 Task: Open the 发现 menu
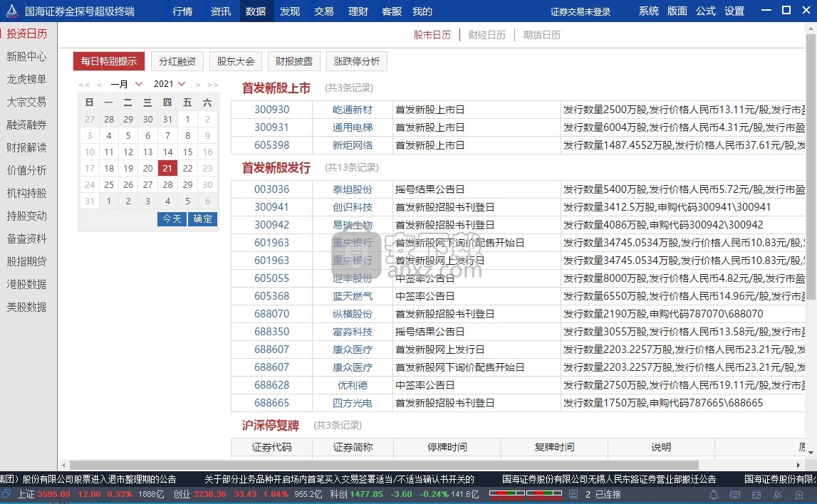(x=290, y=11)
